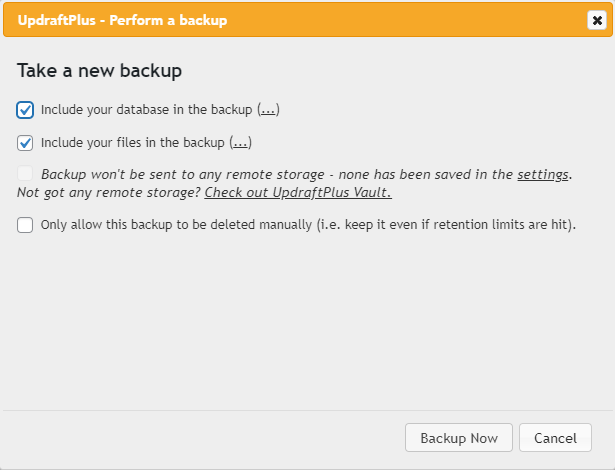Enable the manual-deletion-only checkbox
Screen dimensions: 615x470
(x=26, y=225)
